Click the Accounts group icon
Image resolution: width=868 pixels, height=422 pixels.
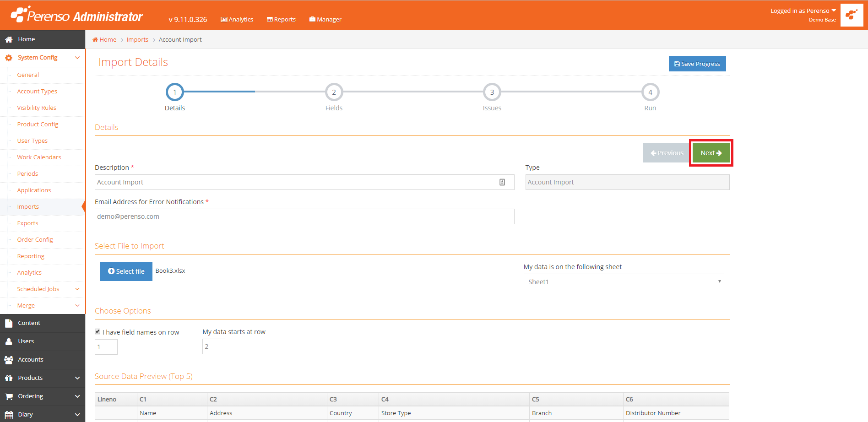[x=9, y=360]
